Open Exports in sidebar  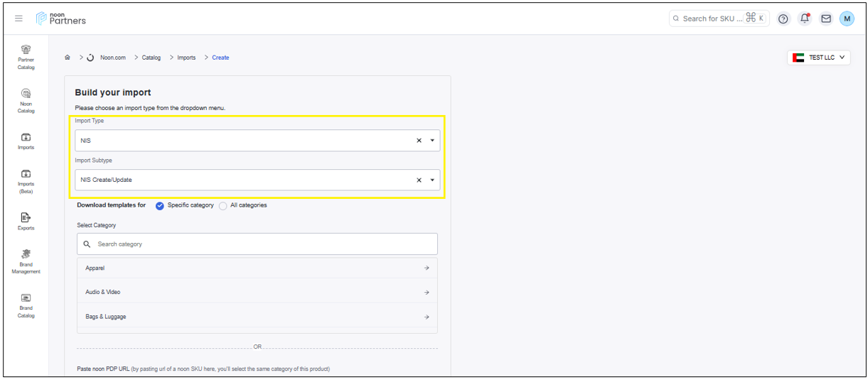point(26,221)
